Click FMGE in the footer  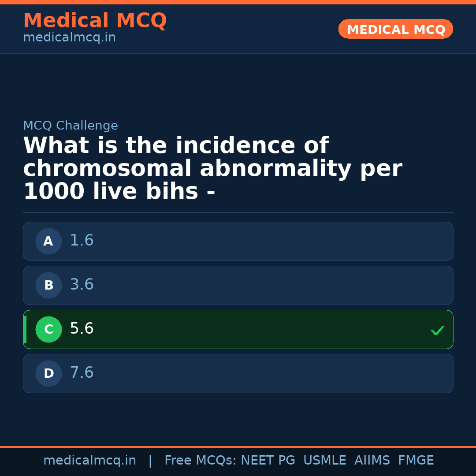point(416,461)
